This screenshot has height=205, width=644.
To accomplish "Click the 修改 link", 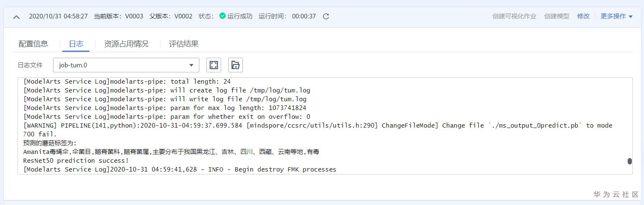I will click(583, 16).
